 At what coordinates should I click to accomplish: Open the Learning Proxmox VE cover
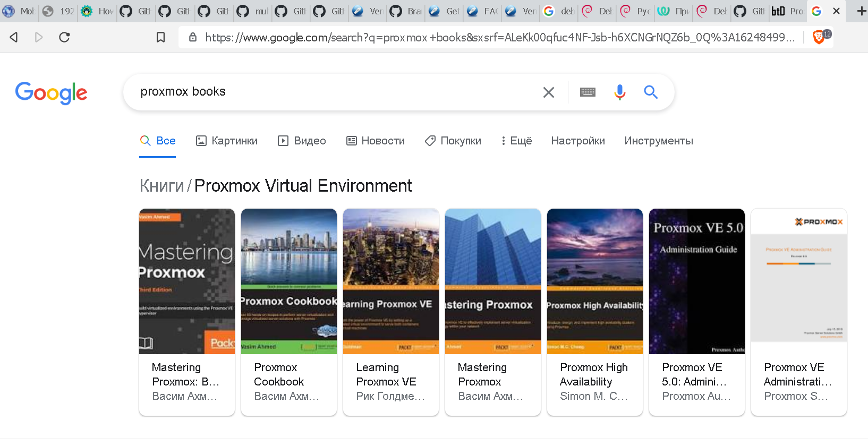tap(391, 281)
